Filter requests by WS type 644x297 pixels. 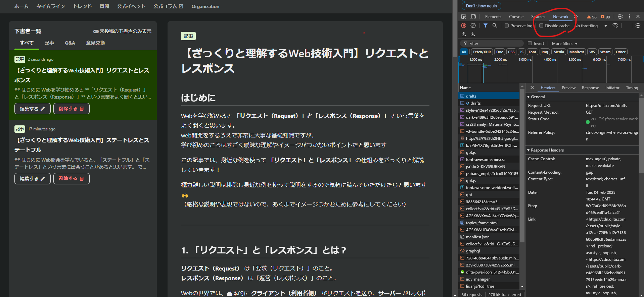[x=592, y=52]
